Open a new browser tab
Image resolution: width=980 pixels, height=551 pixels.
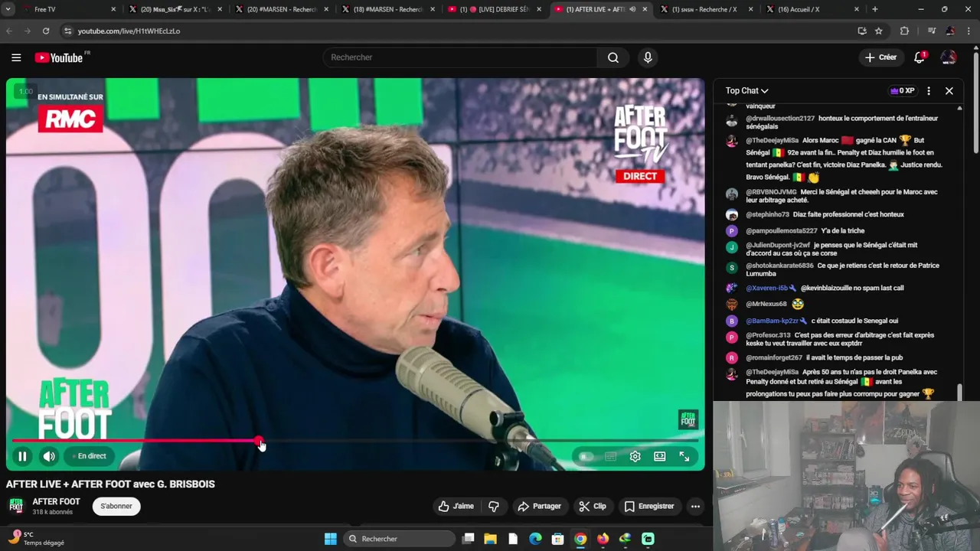pos(875,9)
